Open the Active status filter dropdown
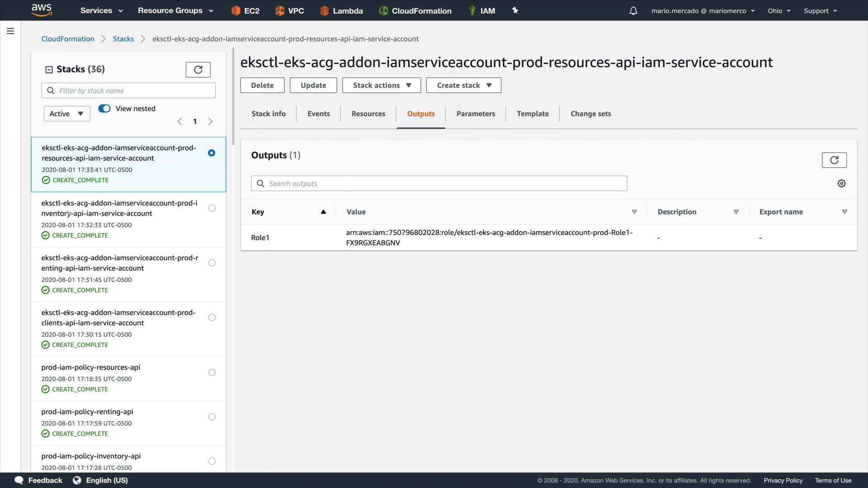Screen dimensions: 868x488 click(x=67, y=114)
